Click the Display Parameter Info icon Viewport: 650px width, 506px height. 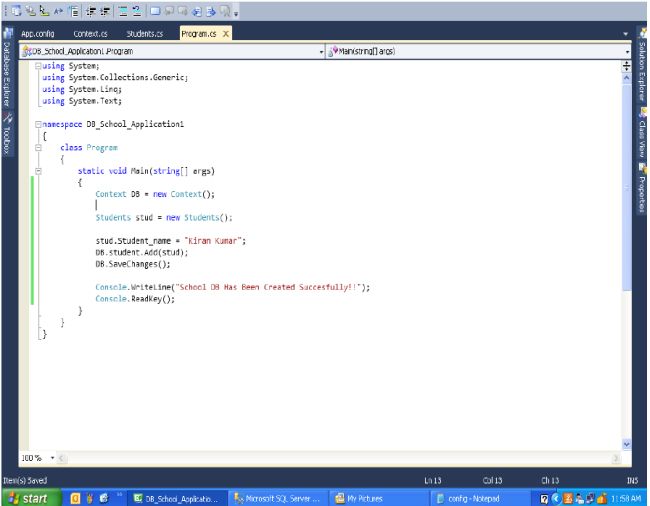31,11
